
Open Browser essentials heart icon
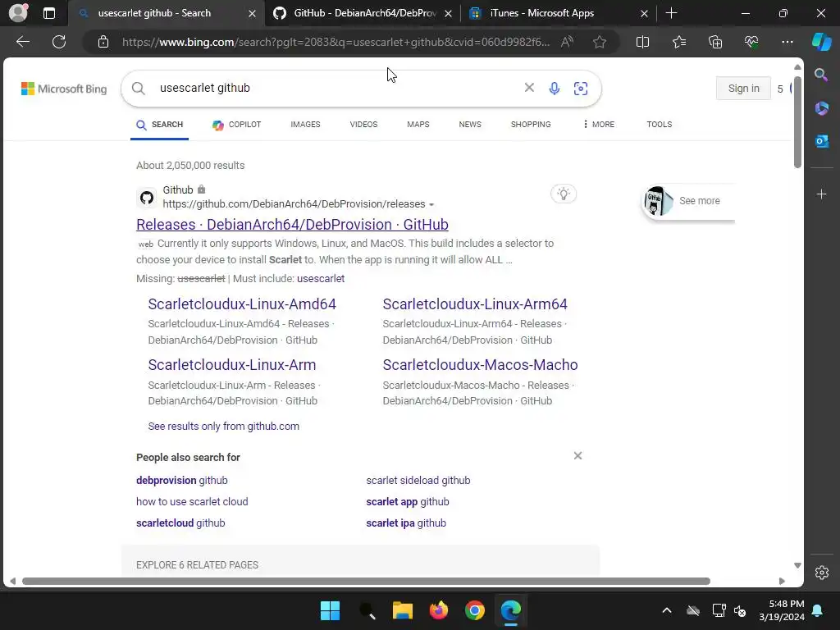pyautogui.click(x=751, y=42)
